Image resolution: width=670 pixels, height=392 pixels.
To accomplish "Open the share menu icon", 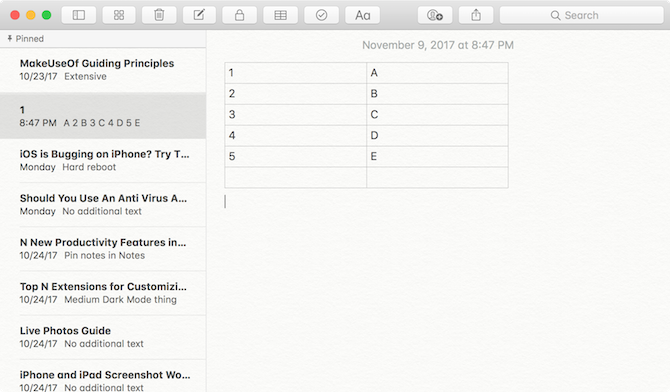I will pyautogui.click(x=476, y=15).
